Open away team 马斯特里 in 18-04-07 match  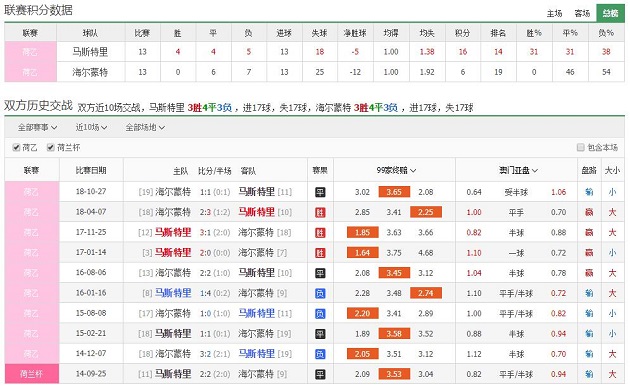click(x=257, y=212)
